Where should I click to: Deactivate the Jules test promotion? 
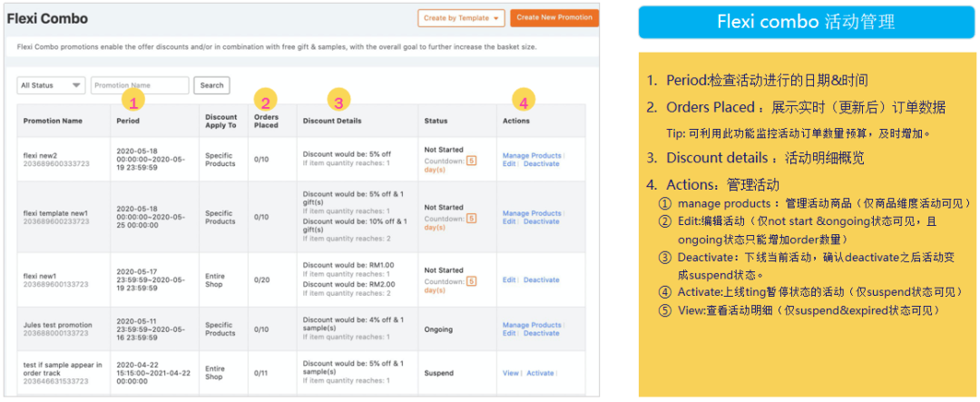click(x=541, y=333)
